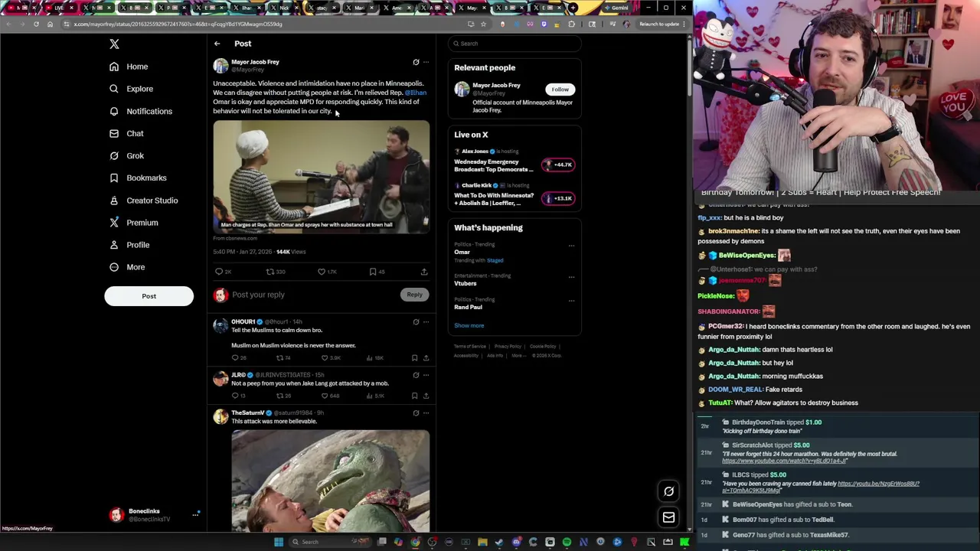Like OHOUR1's reply

click(x=325, y=358)
